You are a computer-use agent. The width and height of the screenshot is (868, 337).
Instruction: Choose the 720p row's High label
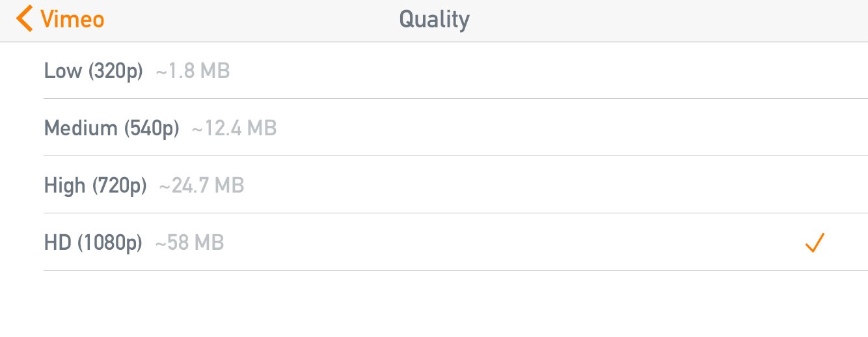[65, 185]
